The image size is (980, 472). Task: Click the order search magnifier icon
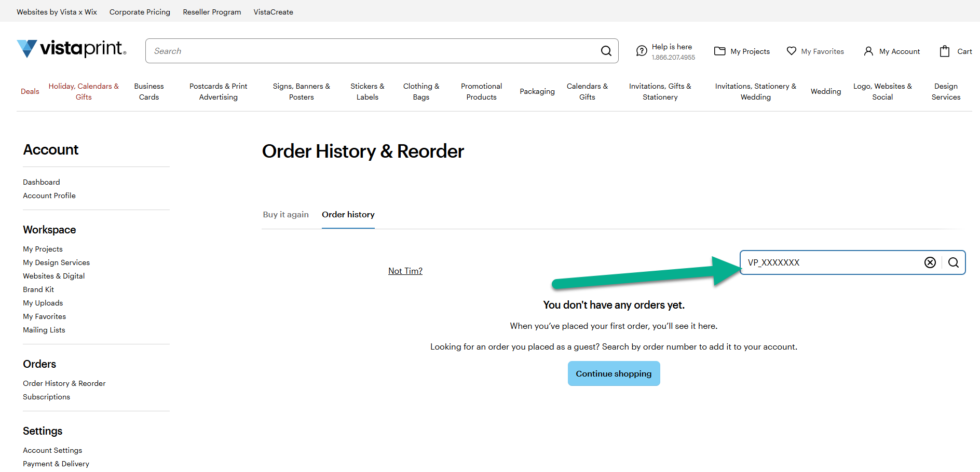tap(954, 262)
